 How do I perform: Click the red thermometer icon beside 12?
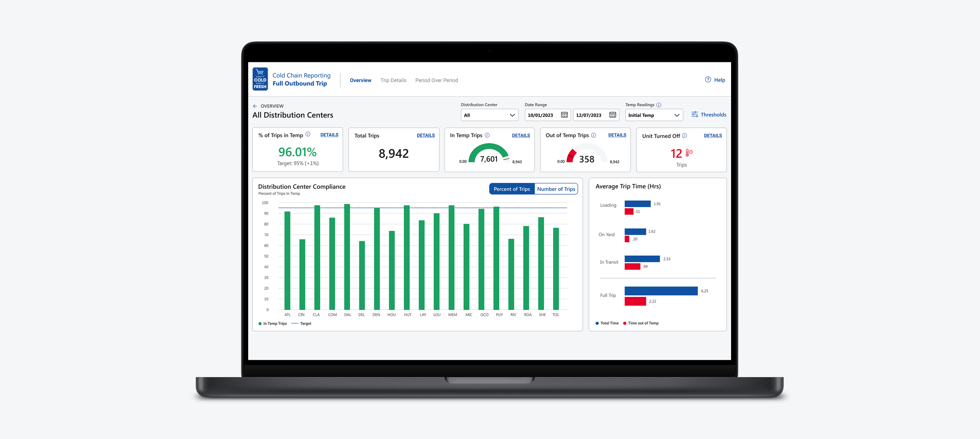pos(689,153)
